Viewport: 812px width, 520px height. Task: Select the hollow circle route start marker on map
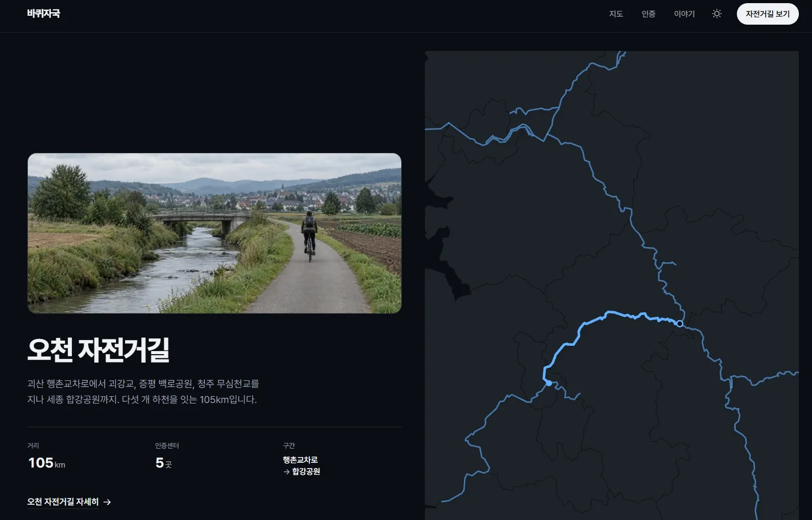click(x=680, y=324)
